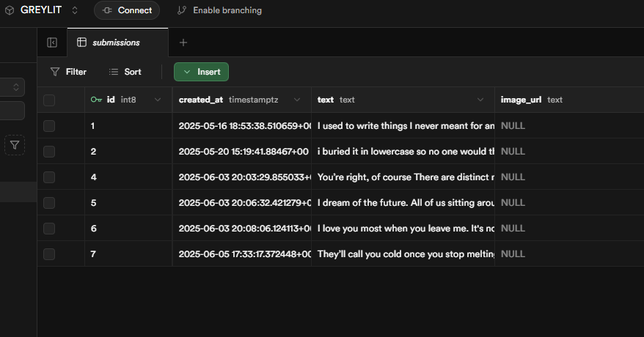Open the created_at column dropdown arrow
Image resolution: width=644 pixels, height=337 pixels.
pyautogui.click(x=297, y=100)
